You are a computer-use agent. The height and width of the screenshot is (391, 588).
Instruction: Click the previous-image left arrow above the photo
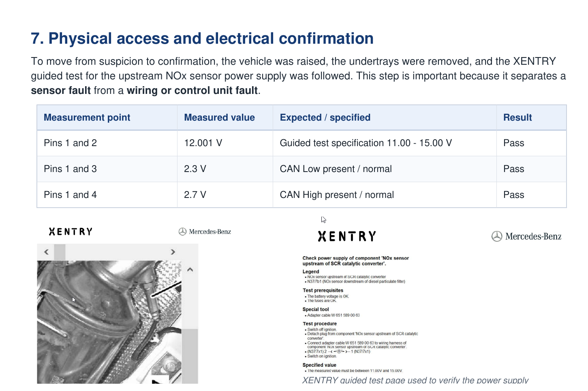[46, 252]
